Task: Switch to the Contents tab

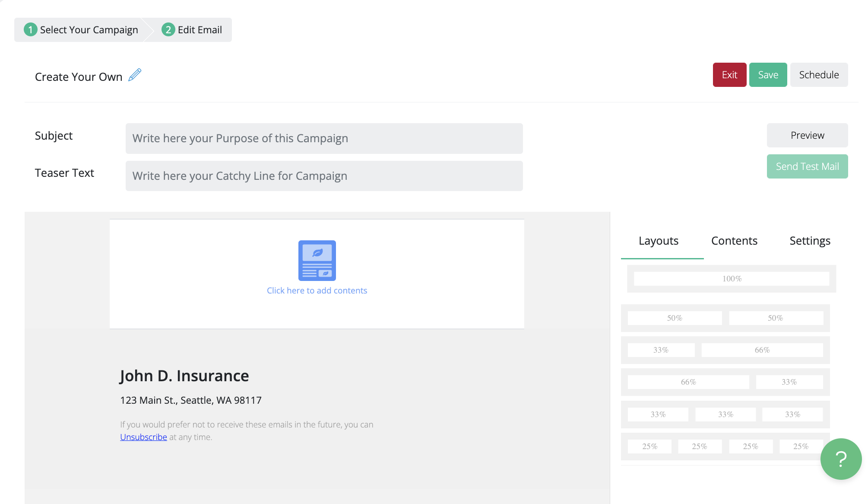Action: pos(734,241)
